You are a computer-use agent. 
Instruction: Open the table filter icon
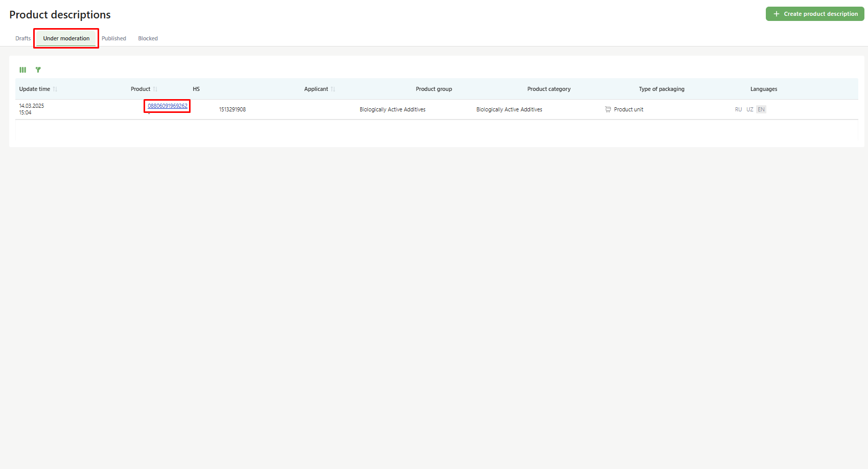(x=38, y=70)
